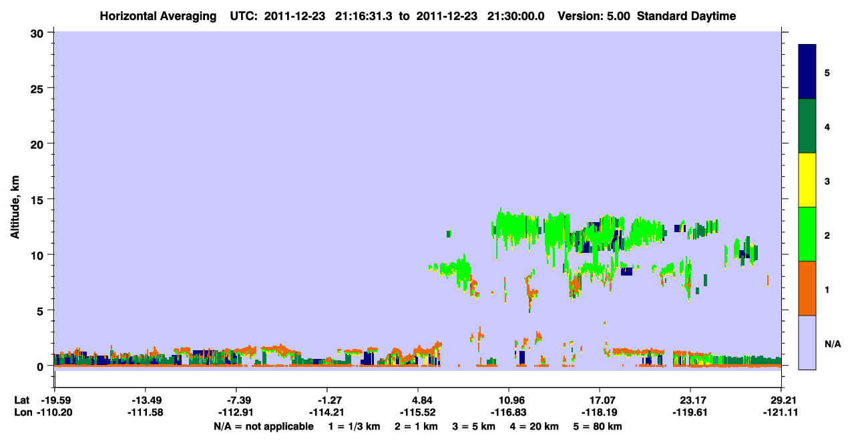This screenshot has height=445, width=868.
Task: Click the colorbar number label 5
Action: [827, 72]
